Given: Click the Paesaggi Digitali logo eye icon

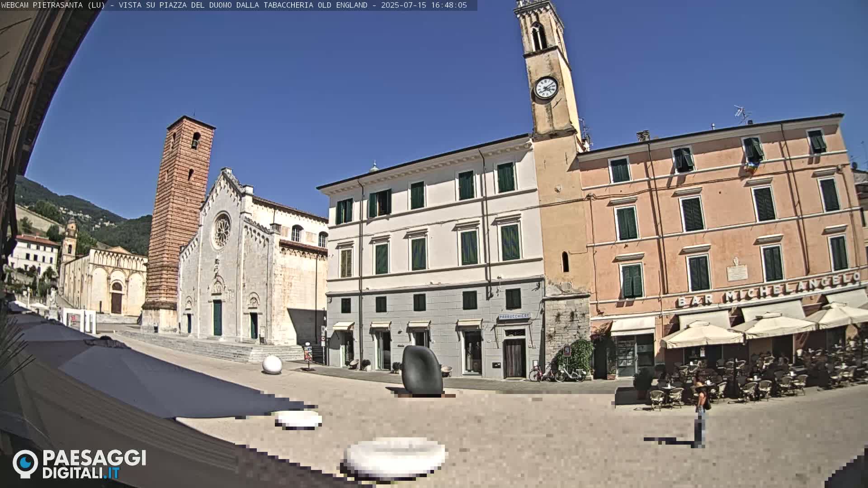Looking at the screenshot, I should point(25,464).
